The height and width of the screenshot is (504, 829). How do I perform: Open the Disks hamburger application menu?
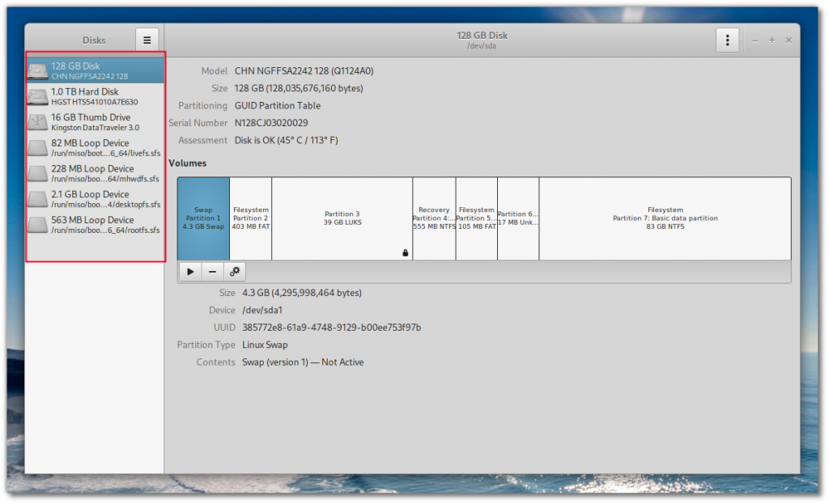pos(147,39)
